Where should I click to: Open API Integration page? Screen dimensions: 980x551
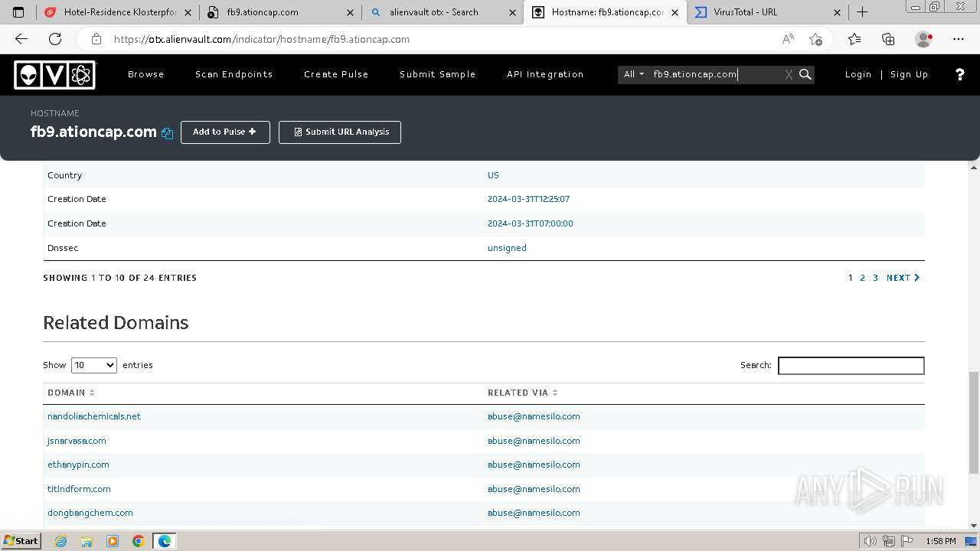[545, 74]
